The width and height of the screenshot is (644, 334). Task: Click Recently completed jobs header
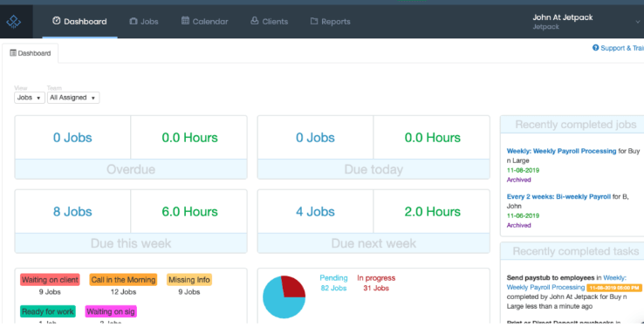click(x=575, y=125)
